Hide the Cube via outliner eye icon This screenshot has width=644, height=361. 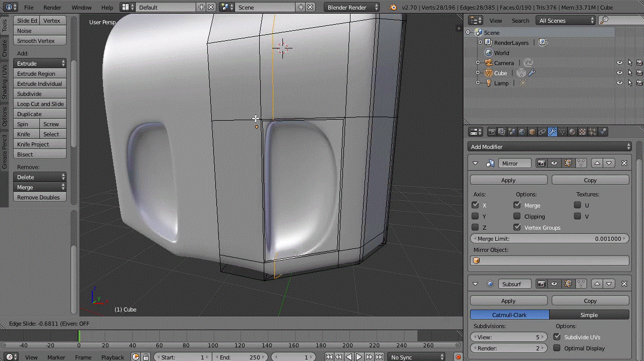pyautogui.click(x=620, y=73)
